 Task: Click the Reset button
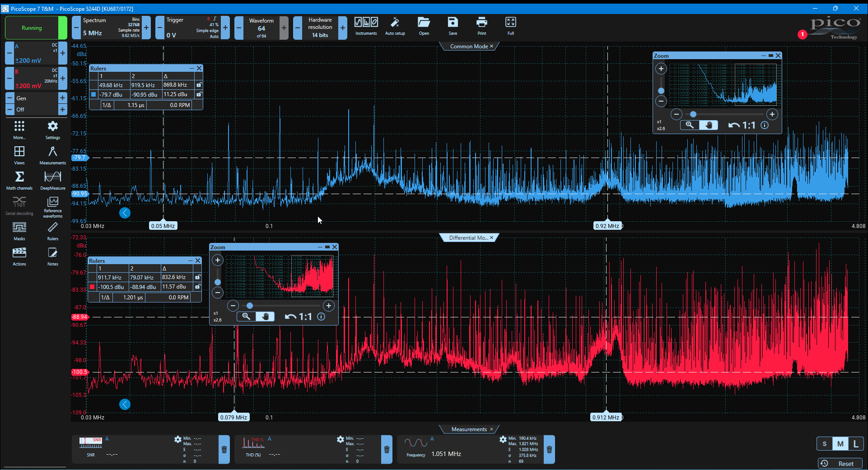pyautogui.click(x=840, y=463)
